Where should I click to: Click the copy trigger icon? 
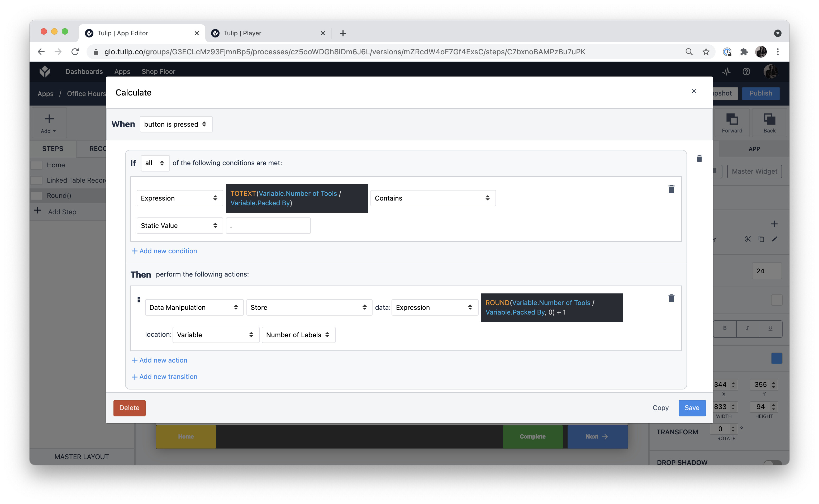pos(761,239)
